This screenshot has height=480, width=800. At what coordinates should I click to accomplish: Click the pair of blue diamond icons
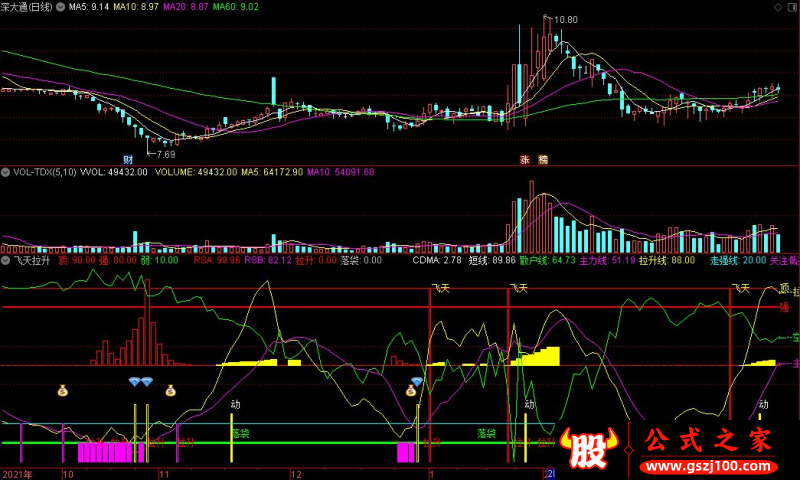(140, 382)
